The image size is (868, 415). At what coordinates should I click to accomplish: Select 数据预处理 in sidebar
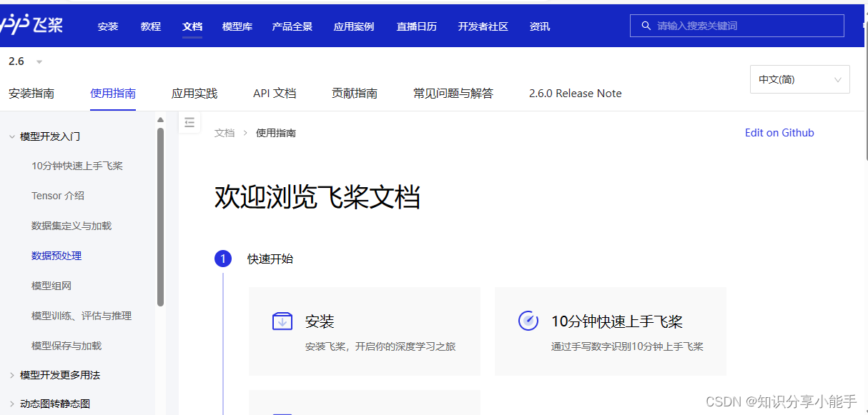click(x=56, y=256)
